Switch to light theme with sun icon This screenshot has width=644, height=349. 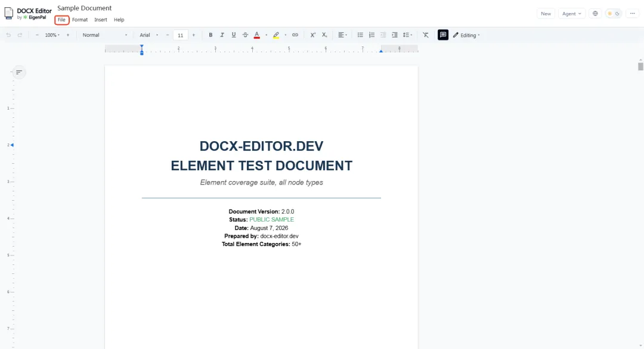tap(609, 14)
